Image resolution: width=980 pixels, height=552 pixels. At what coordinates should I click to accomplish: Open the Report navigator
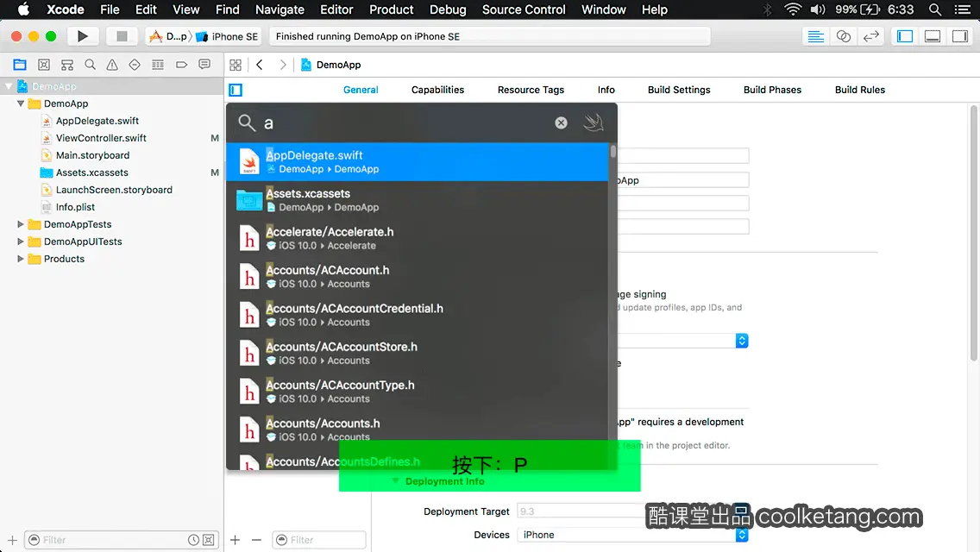point(204,65)
